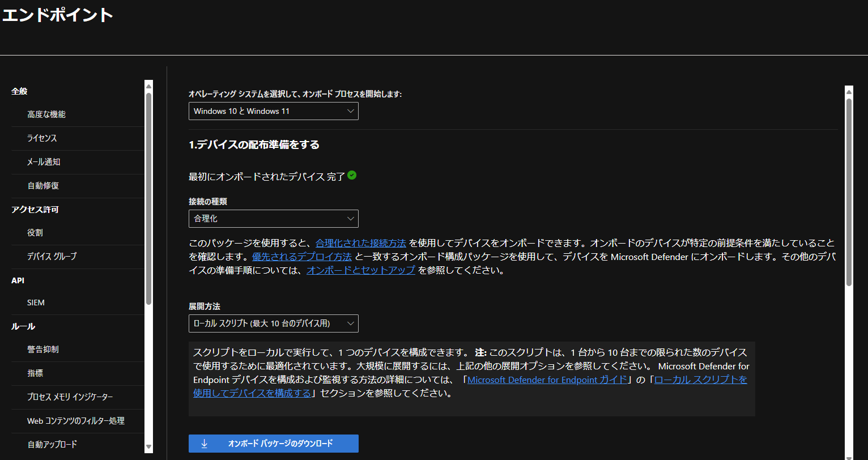This screenshot has height=460, width=868.
Task: Click the download arrow icon on the onboard button
Action: [x=204, y=444]
